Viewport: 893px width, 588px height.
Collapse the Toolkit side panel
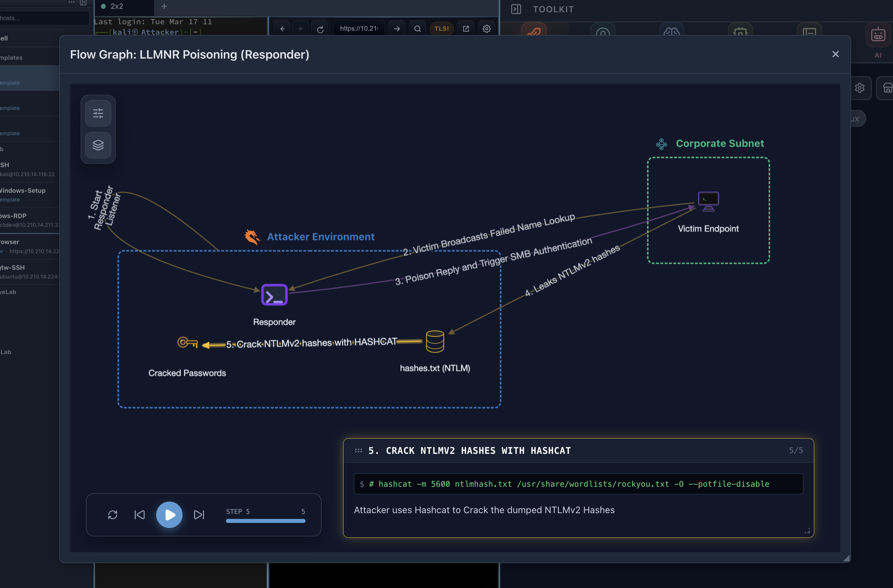click(x=516, y=9)
